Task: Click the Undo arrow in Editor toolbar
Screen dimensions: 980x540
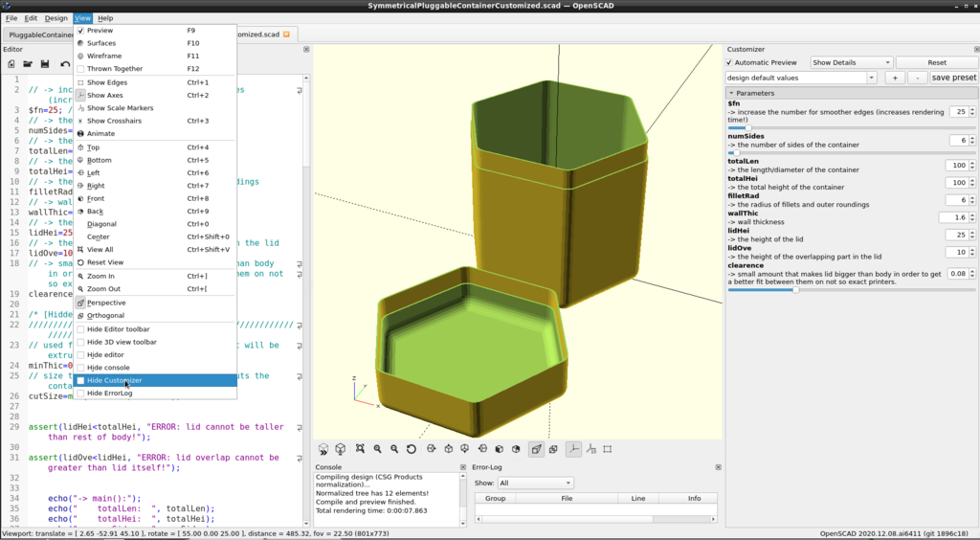Action: tap(65, 64)
